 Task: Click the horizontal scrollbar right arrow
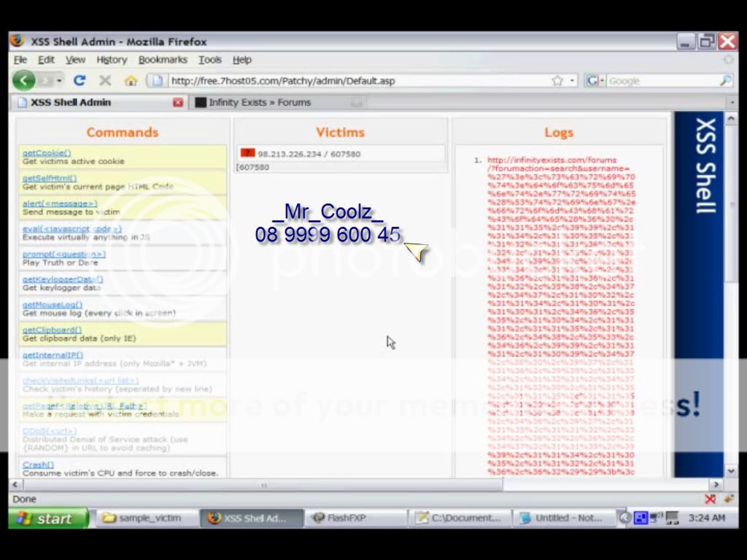pos(716,485)
